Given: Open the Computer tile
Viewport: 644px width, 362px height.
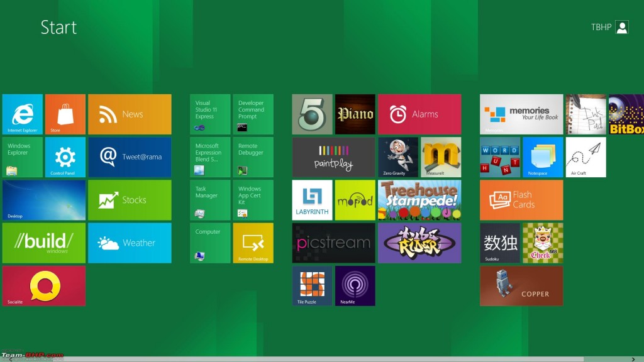Looking at the screenshot, I should tap(210, 243).
